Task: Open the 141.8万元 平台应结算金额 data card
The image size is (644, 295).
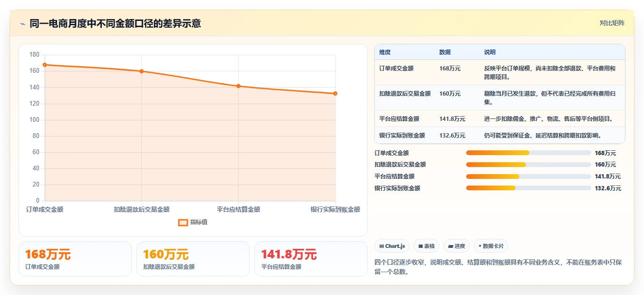Action: click(x=311, y=259)
